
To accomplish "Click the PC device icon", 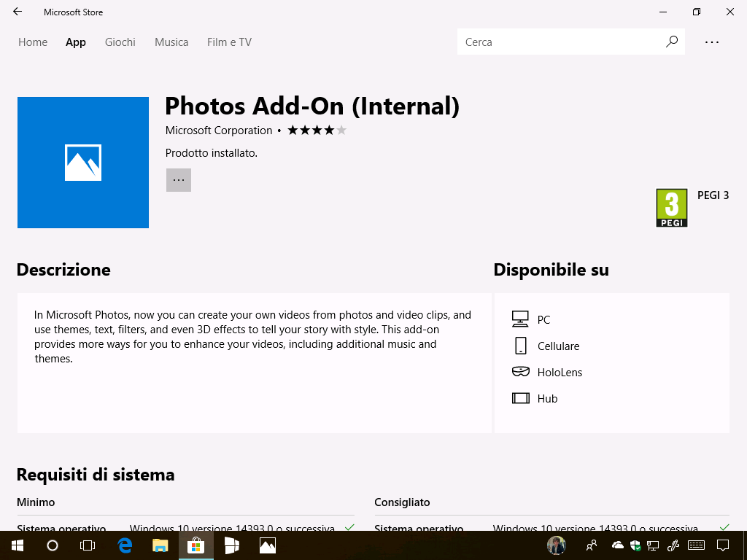I will [520, 319].
